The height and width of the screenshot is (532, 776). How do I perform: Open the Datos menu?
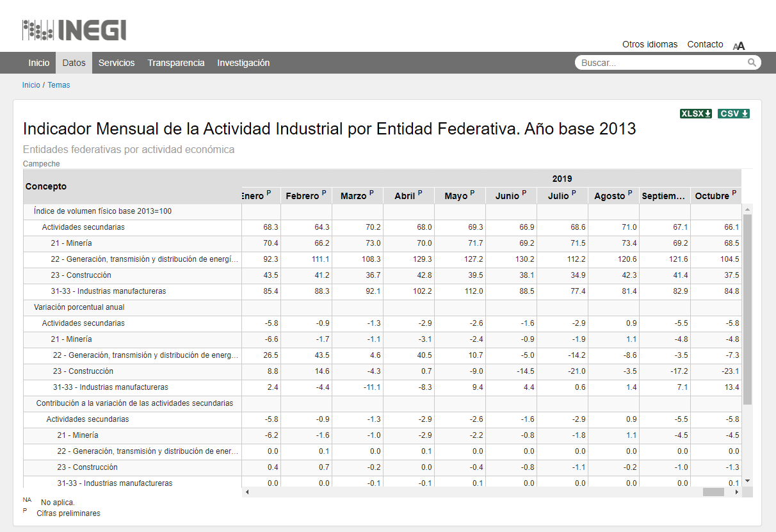coord(74,63)
